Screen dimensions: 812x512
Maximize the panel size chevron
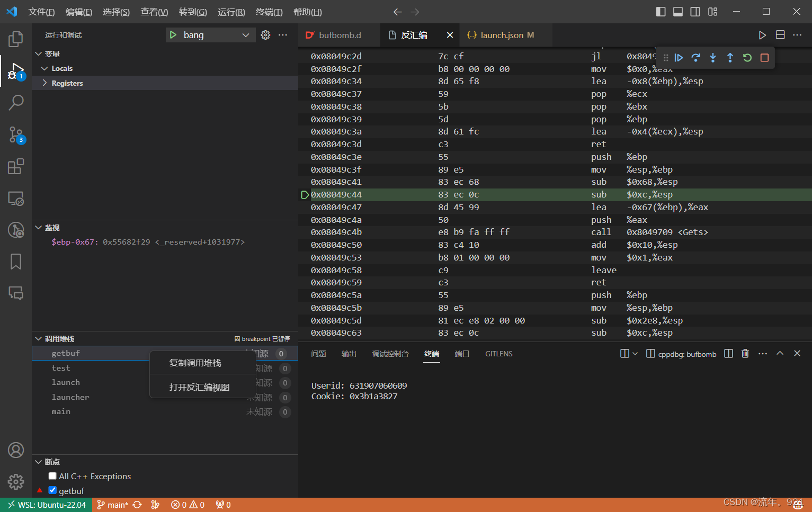click(780, 353)
